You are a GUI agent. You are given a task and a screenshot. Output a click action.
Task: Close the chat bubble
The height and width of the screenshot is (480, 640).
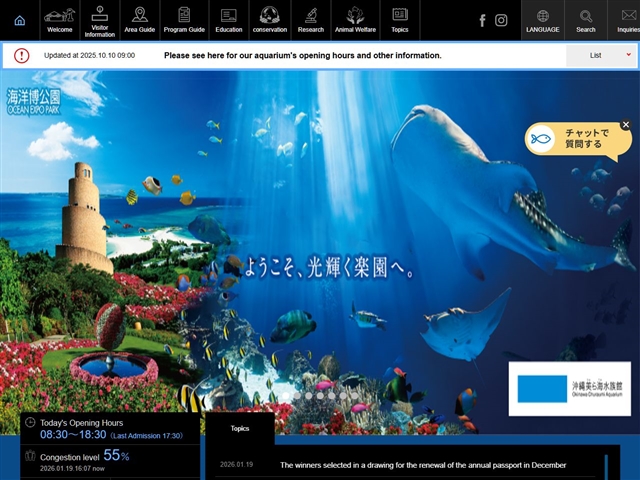[625, 125]
